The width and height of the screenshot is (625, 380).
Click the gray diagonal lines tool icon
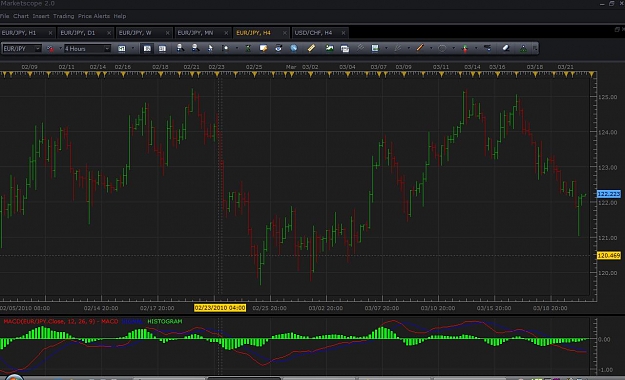tap(360, 48)
